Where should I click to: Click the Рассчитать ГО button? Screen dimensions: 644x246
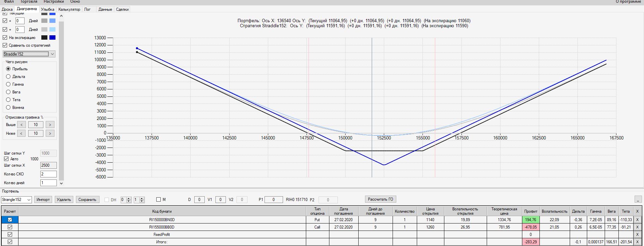[380, 199]
